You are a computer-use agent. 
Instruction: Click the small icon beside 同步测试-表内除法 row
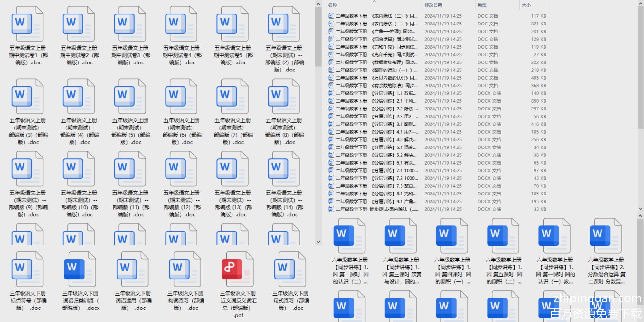pyautogui.click(x=331, y=209)
